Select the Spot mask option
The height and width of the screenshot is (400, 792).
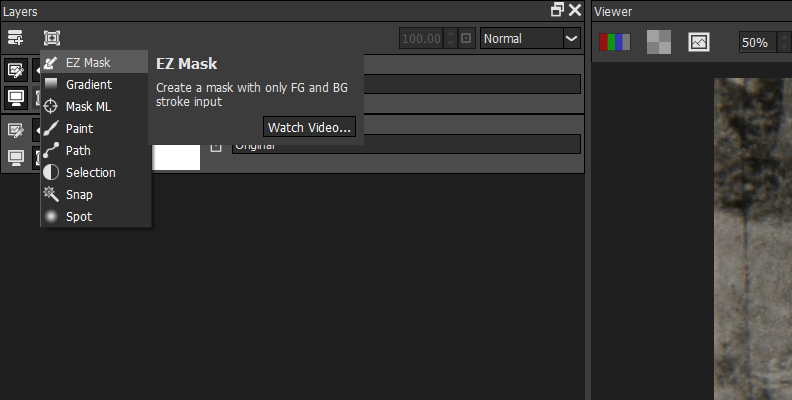tap(79, 217)
